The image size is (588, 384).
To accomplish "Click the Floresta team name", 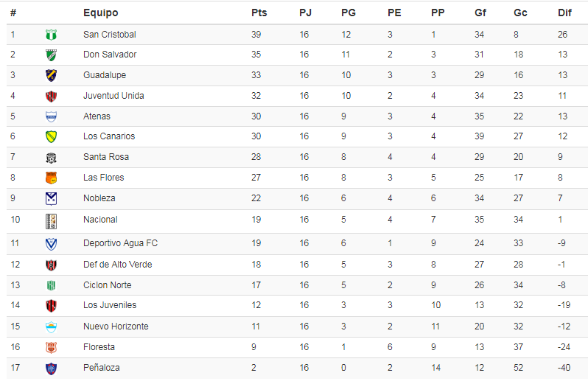I will 99,347.
